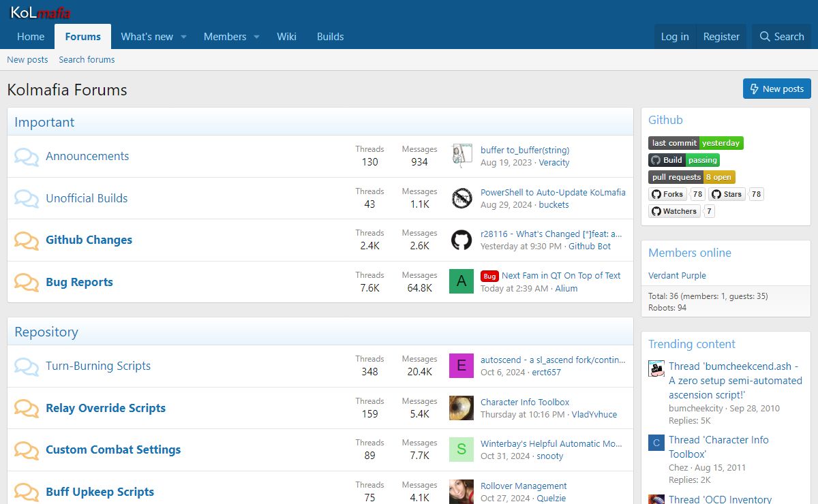818x504 pixels.
Task: Click New posts in the sub-navigation
Action: (x=27, y=60)
